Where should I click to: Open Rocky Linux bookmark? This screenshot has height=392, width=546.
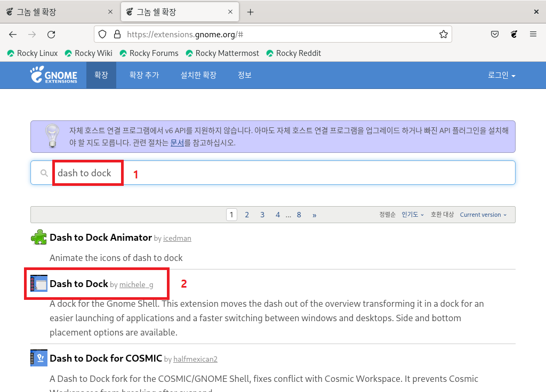33,53
